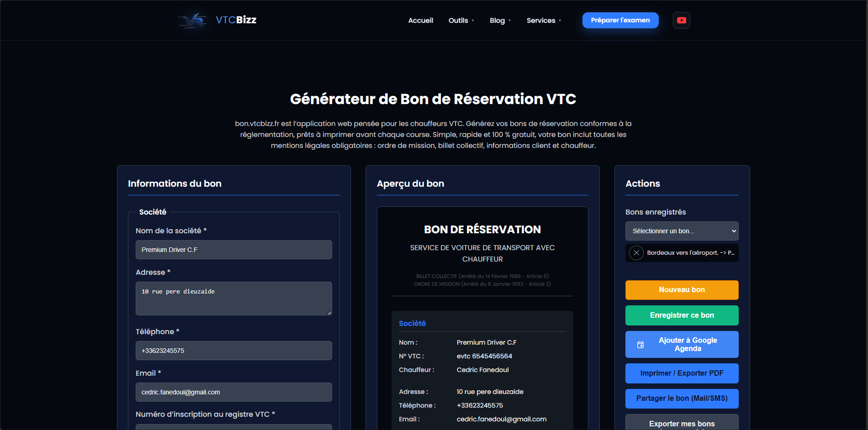Focus the Adresse text area
Screen dimensions: 868x430
click(234, 299)
